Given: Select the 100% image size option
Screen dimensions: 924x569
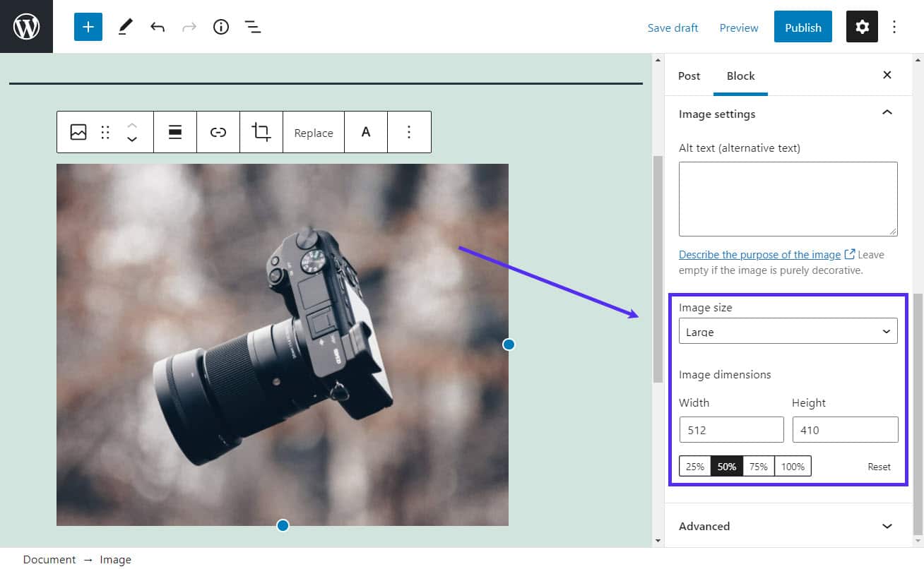Looking at the screenshot, I should pos(793,466).
